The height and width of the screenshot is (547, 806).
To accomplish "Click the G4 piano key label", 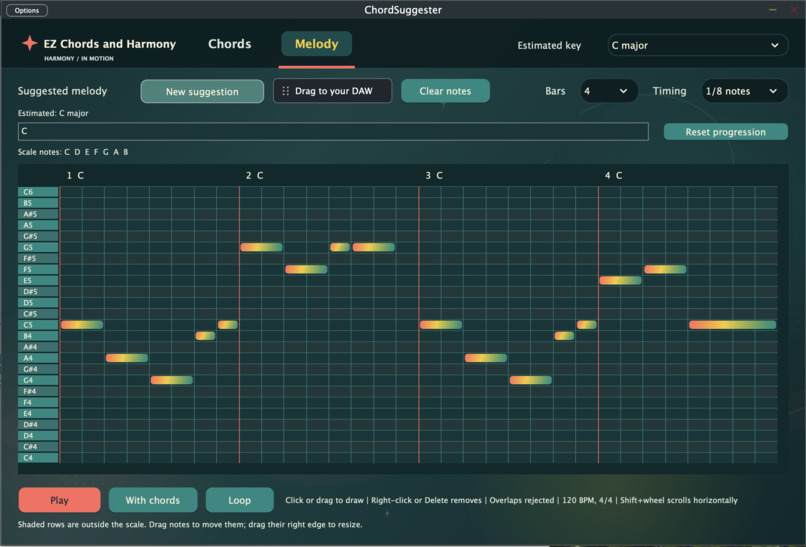I will [x=38, y=380].
